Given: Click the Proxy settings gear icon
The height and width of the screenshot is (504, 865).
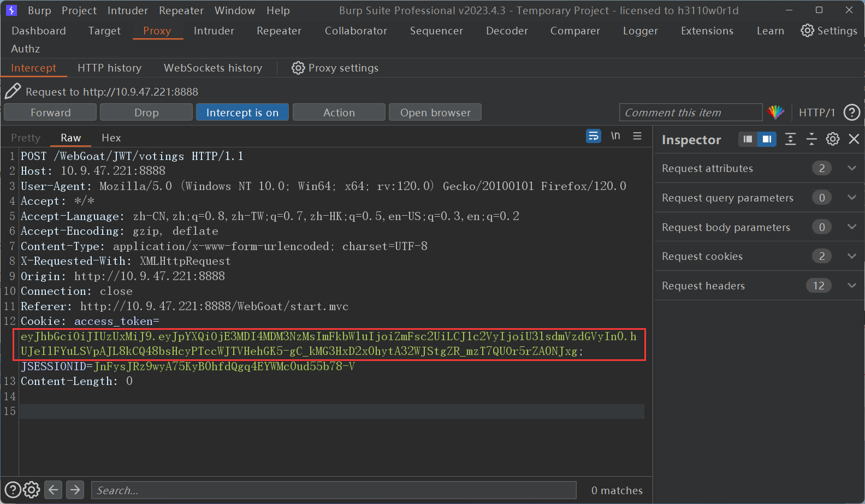Looking at the screenshot, I should (x=298, y=68).
